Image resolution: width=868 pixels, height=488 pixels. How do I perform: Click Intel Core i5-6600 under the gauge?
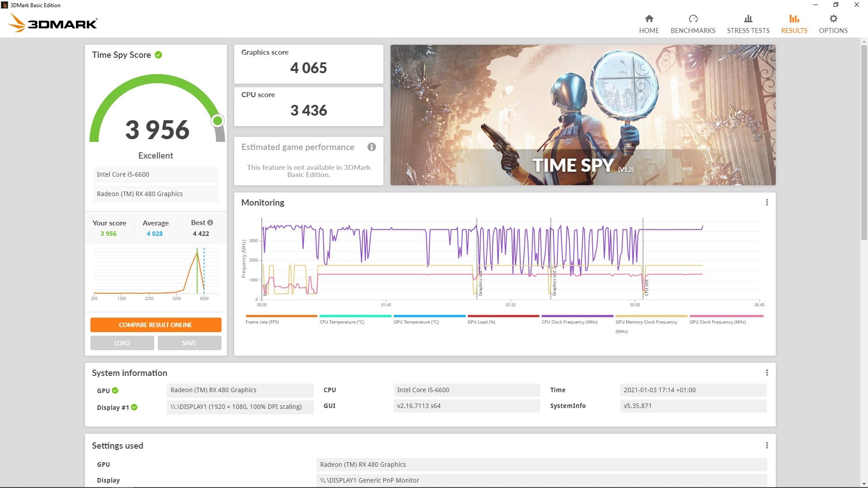coord(156,174)
